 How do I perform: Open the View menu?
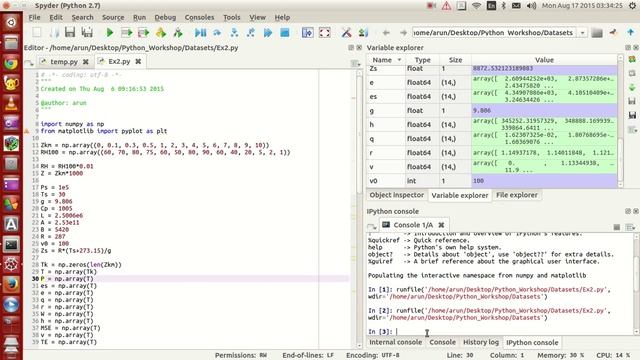[x=257, y=17]
